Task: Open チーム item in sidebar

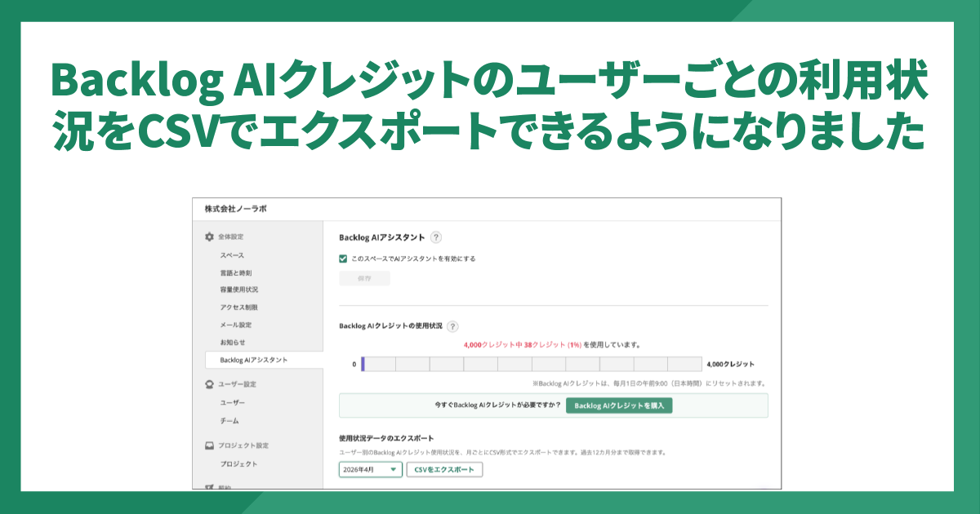Action: point(229,421)
